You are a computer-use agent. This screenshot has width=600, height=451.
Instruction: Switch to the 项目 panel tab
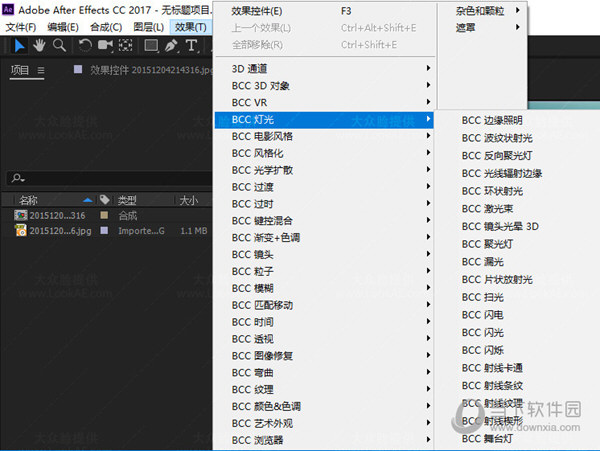point(20,70)
